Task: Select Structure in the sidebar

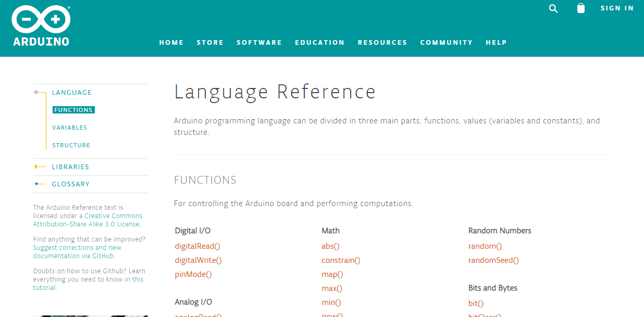Action: (71, 145)
